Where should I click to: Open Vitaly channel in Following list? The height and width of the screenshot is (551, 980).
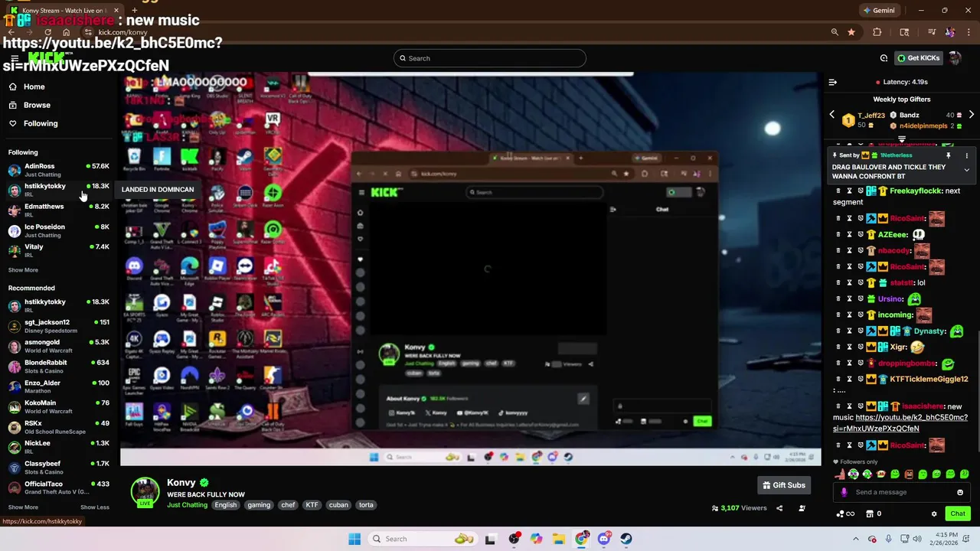[x=58, y=250]
